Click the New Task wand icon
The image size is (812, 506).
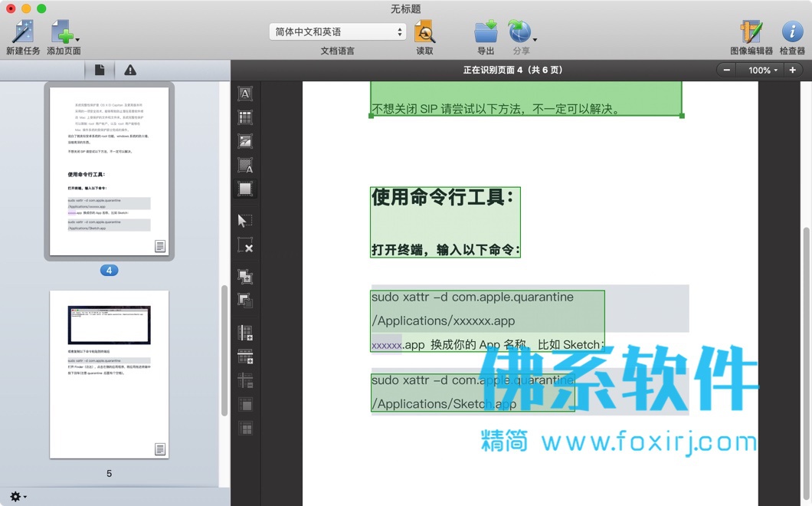point(23,32)
